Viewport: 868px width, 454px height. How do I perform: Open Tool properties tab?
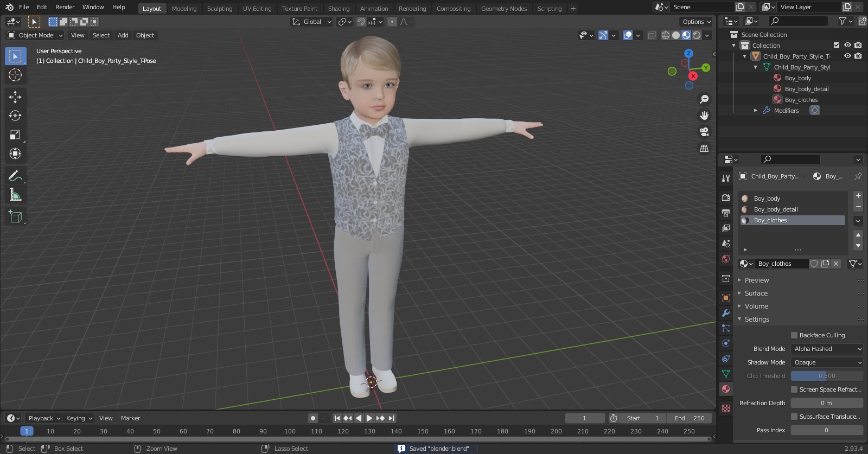click(726, 178)
